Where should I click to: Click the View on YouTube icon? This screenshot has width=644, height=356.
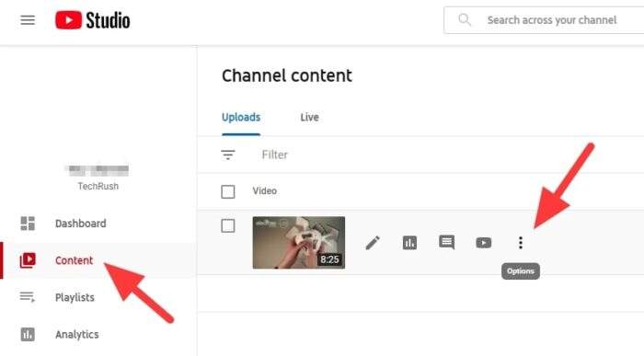coord(483,243)
